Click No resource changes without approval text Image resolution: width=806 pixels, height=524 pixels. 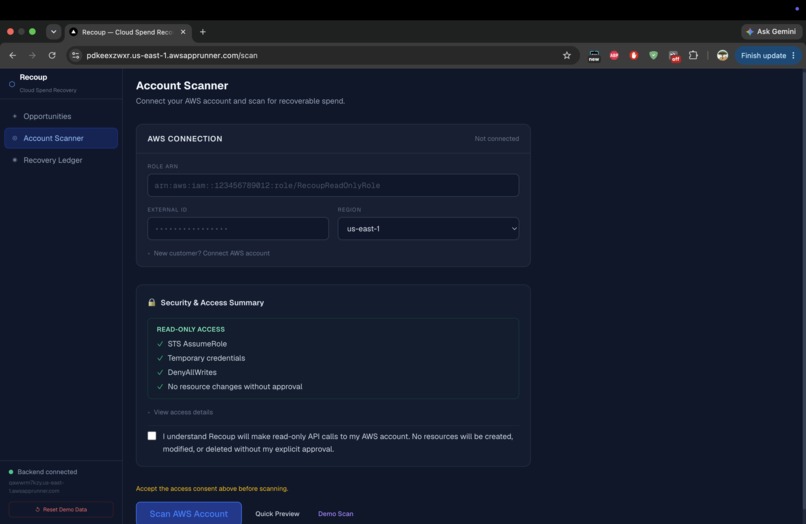(235, 387)
